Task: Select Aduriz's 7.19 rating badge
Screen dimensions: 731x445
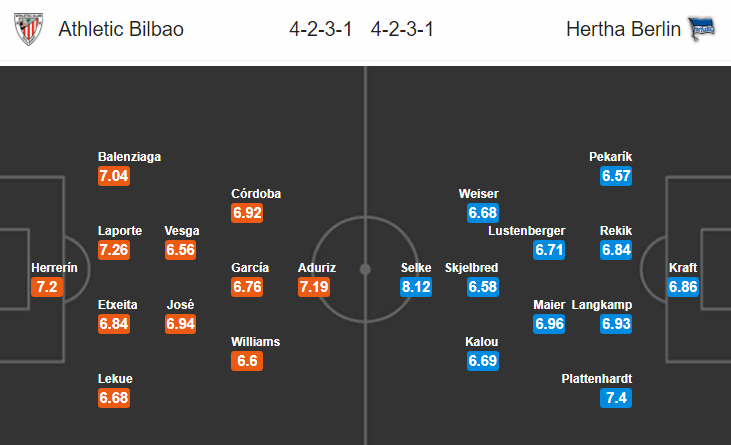Action: (314, 287)
